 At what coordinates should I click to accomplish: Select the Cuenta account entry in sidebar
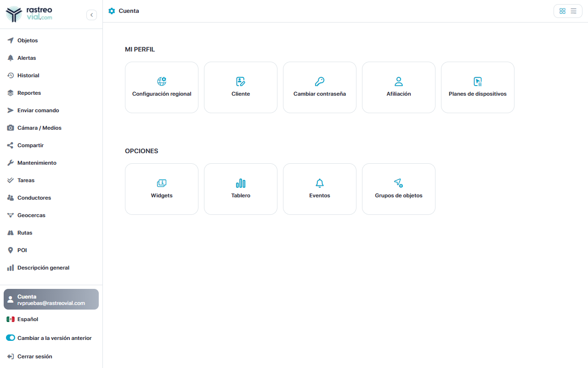pos(51,299)
